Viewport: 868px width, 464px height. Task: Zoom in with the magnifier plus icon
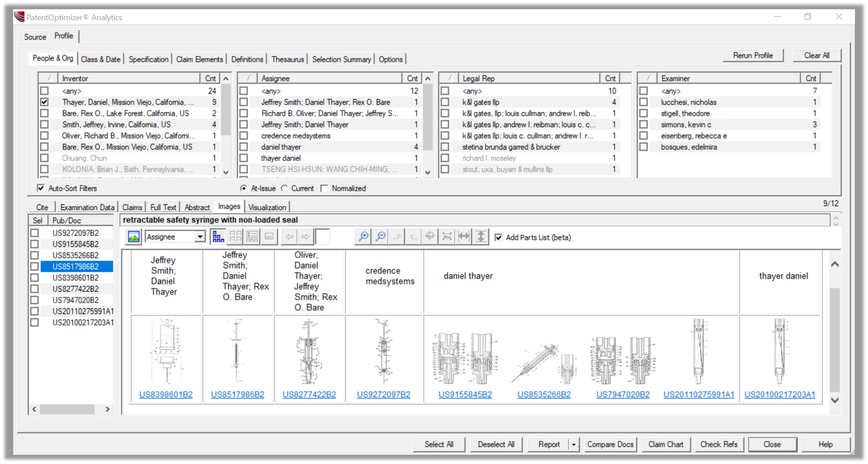pos(363,237)
